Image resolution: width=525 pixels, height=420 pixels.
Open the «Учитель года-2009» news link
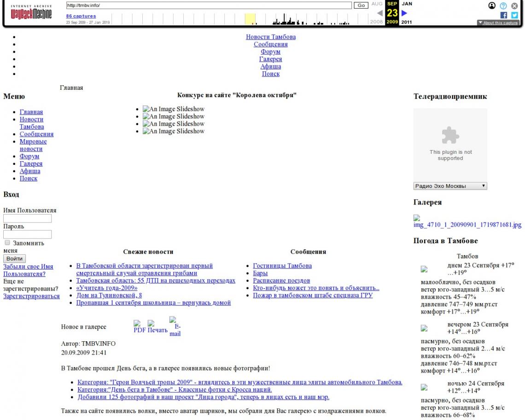point(107,288)
